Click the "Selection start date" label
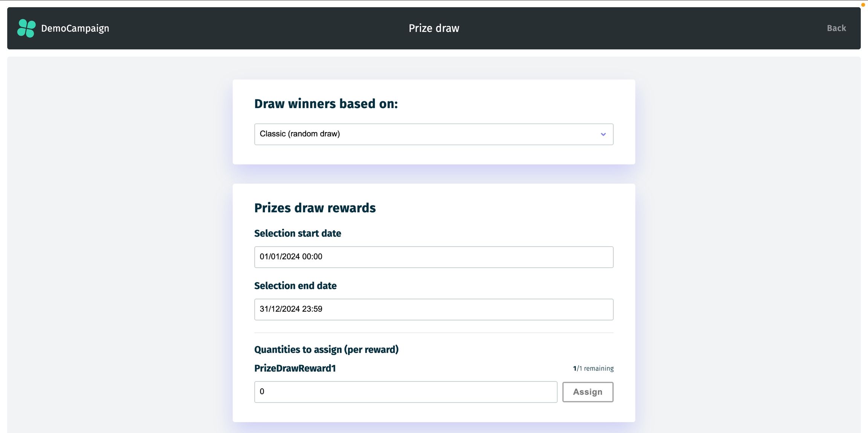The height and width of the screenshot is (433, 868). pyautogui.click(x=297, y=233)
